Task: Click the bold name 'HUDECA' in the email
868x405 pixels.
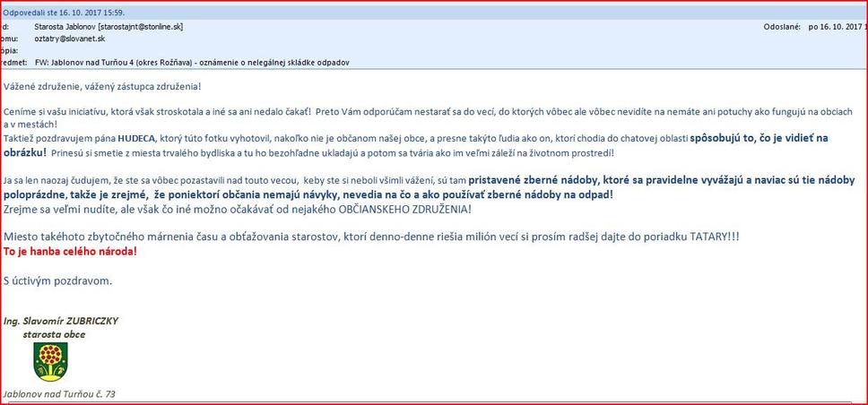Action: (x=138, y=138)
